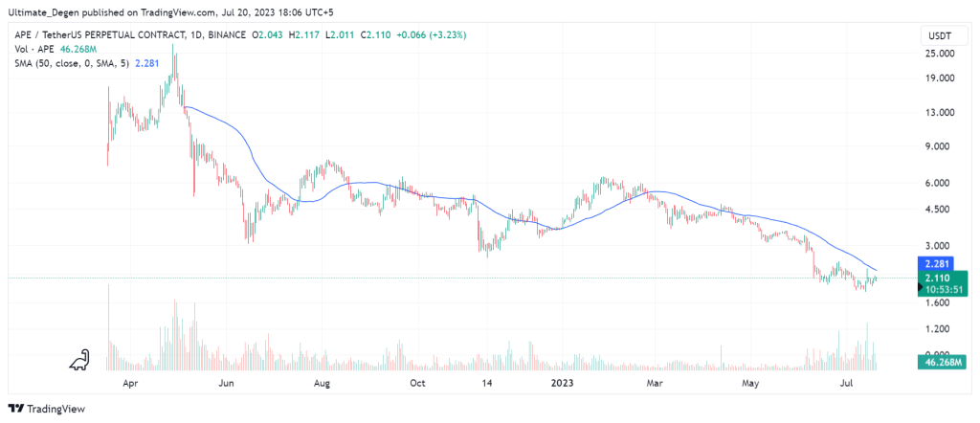Viewport: 980px width, 423px height.
Task: Select the Vol · APE indicator label
Action: tap(33, 49)
